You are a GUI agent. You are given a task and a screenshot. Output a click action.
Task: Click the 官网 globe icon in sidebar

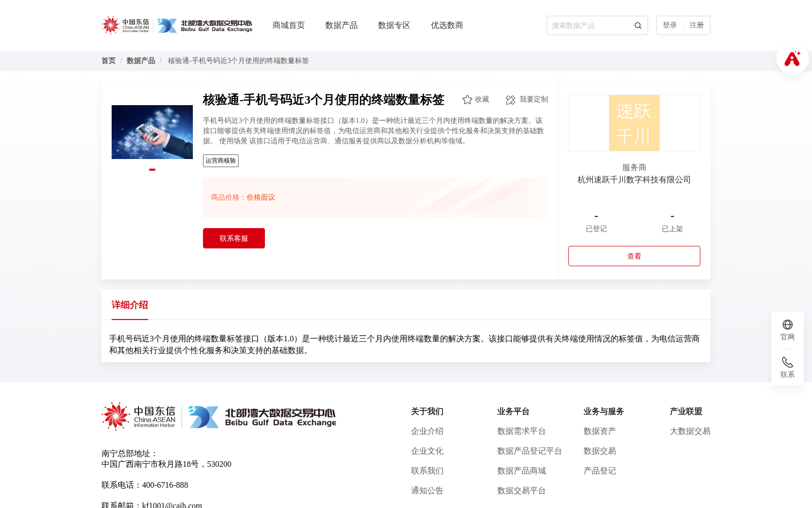pyautogui.click(x=788, y=325)
